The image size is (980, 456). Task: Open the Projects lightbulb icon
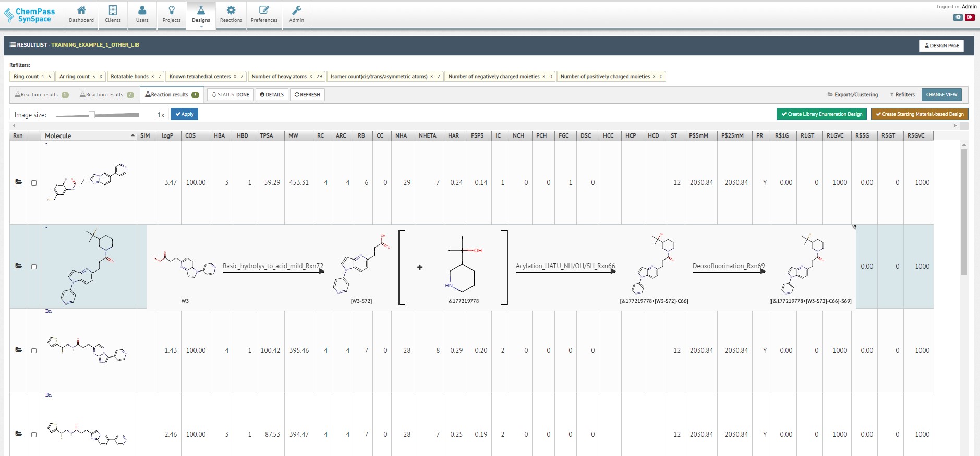pos(172,10)
